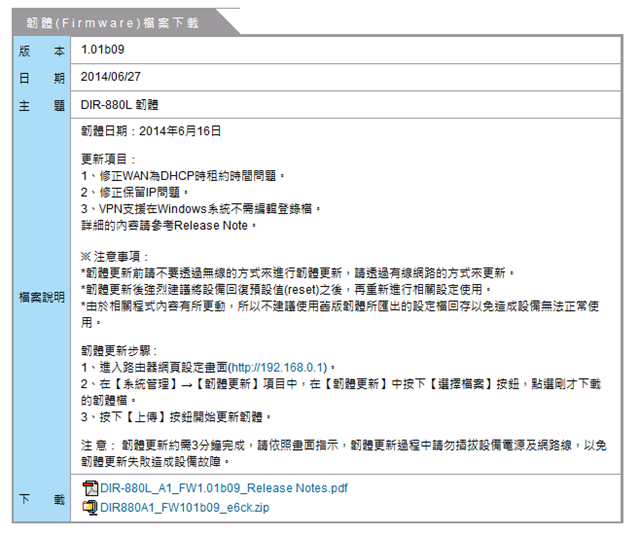Click the 更新項目 heading
Screen dimensions: 640x536
coord(108,159)
